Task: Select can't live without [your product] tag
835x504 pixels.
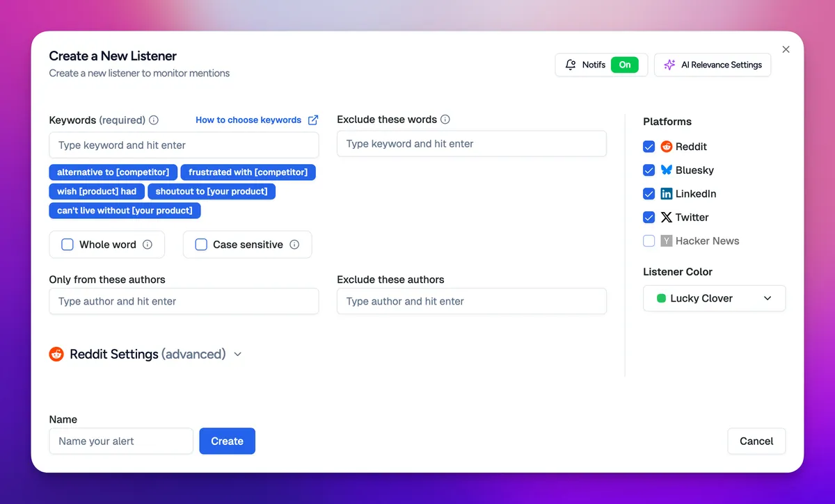Action: coord(125,211)
